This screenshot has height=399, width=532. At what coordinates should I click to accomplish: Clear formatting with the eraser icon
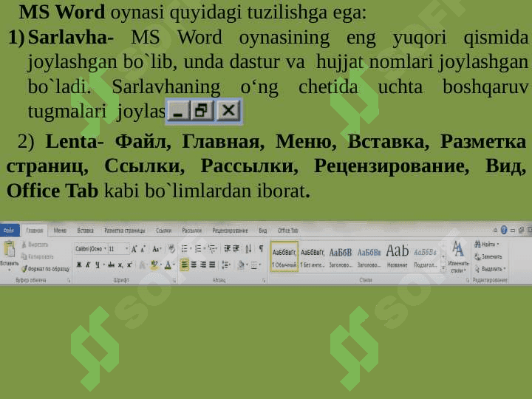pos(171,249)
